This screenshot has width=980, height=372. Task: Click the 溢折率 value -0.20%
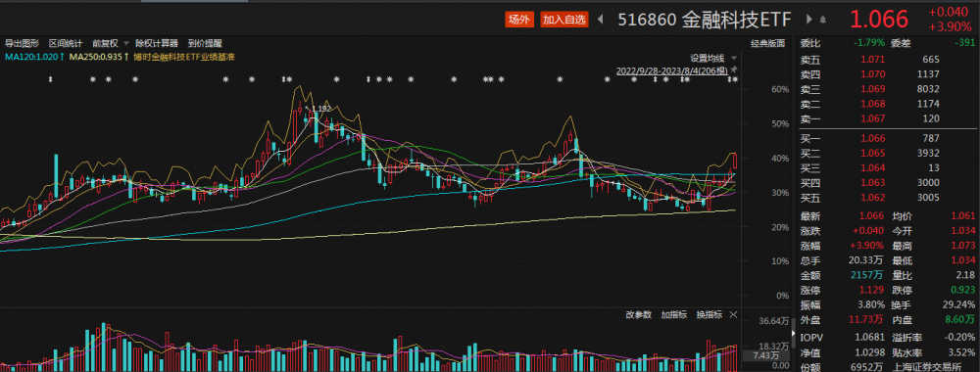pos(959,338)
